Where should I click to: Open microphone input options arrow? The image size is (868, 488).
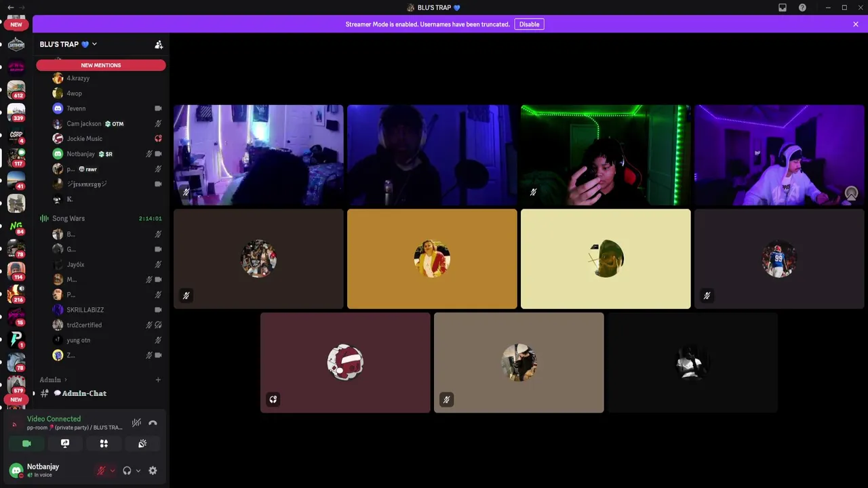112,470
